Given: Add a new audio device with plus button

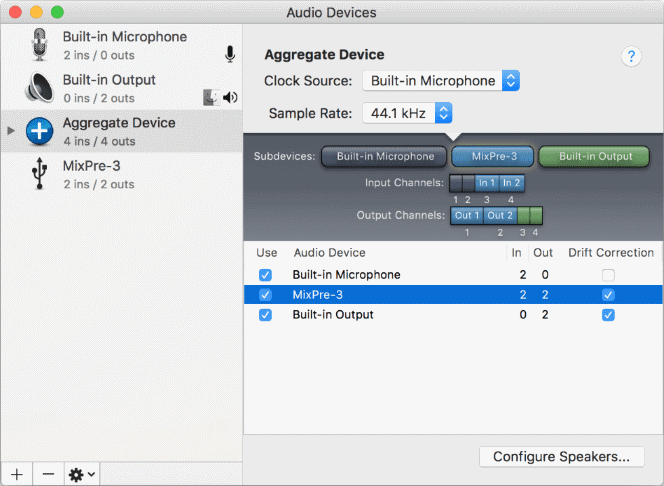Looking at the screenshot, I should pyautogui.click(x=16, y=474).
